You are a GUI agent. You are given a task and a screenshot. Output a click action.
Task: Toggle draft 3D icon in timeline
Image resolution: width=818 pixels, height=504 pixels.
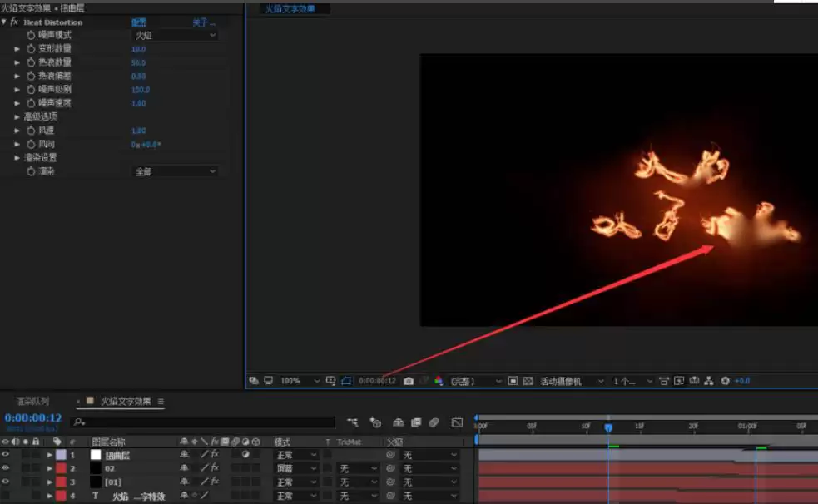[375, 422]
